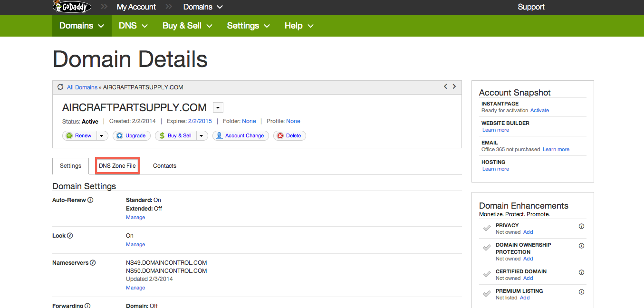This screenshot has width=644, height=308.
Task: Click Learn more for Email Office 365
Action: (556, 149)
